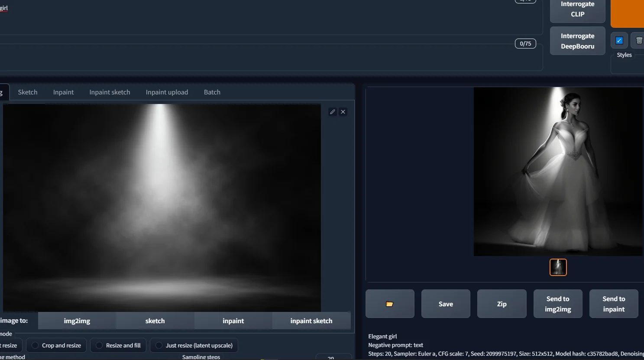The image size is (644, 360).
Task: Switch to the Sketch tab
Action: tap(28, 92)
